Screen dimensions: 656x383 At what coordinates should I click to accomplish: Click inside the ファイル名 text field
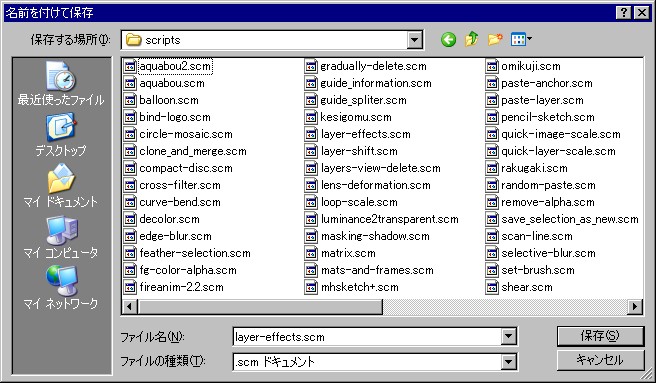(x=367, y=337)
